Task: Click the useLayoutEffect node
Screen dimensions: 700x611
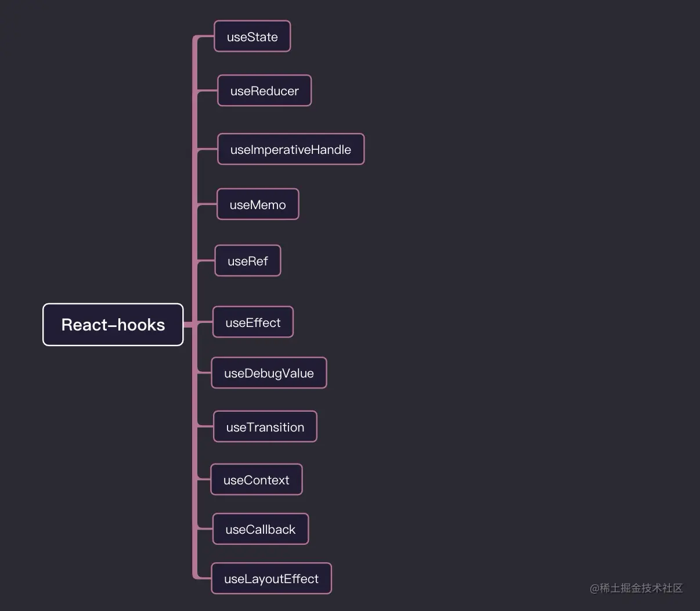Action: 272,578
